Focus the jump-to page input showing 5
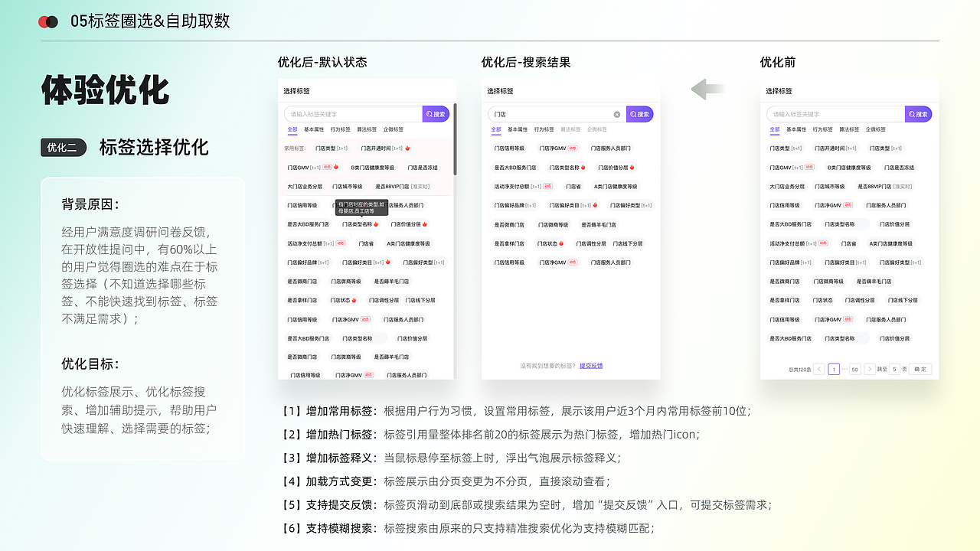 pos(894,369)
